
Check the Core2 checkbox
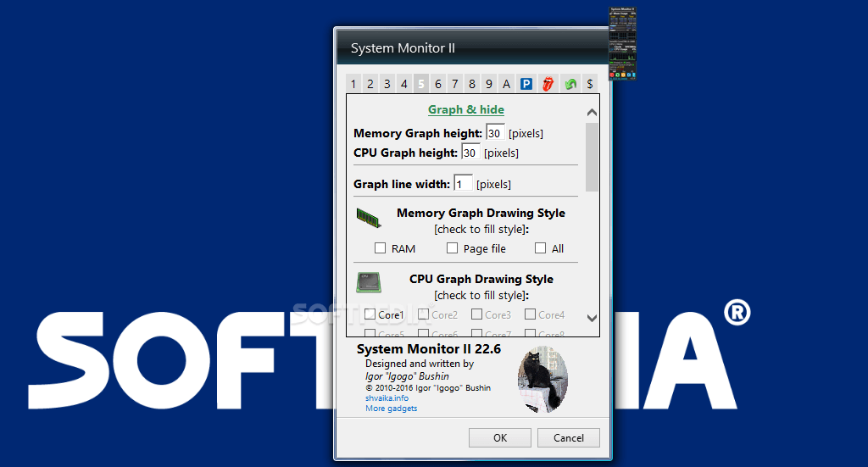(424, 314)
